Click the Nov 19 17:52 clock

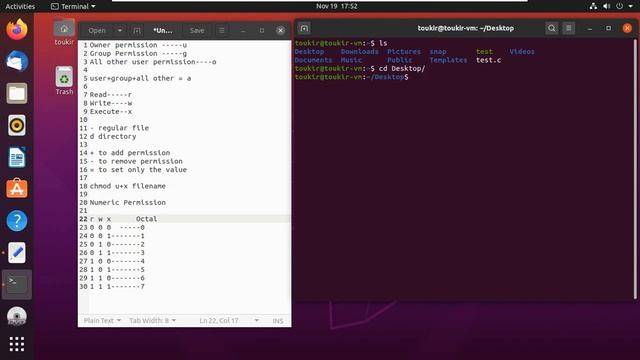[x=336, y=6]
